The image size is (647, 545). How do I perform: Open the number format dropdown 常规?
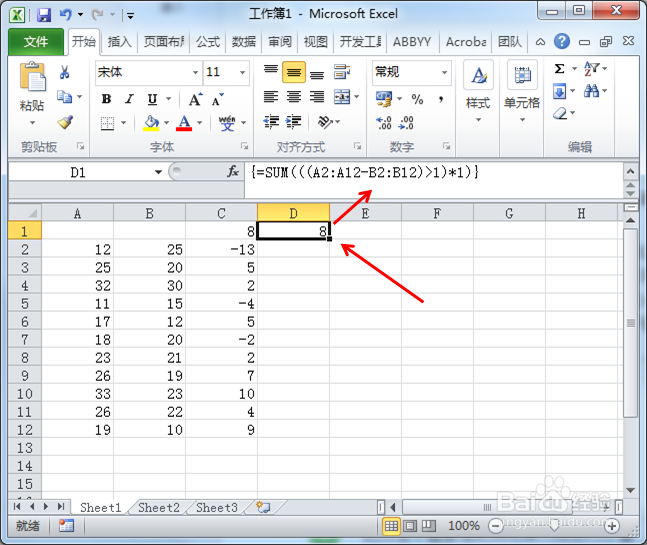[444, 73]
